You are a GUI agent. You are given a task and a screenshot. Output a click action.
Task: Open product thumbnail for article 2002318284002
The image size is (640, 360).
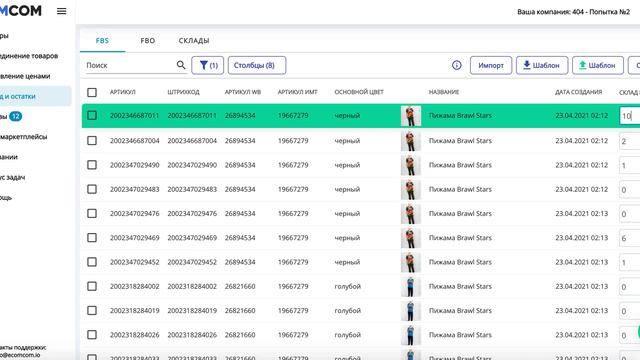[411, 287]
